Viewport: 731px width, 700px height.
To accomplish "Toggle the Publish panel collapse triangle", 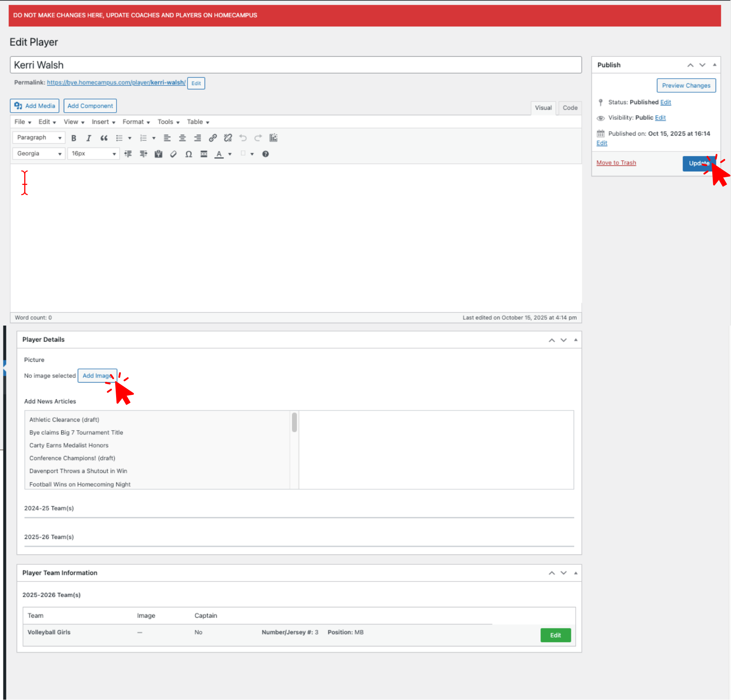I will (714, 65).
